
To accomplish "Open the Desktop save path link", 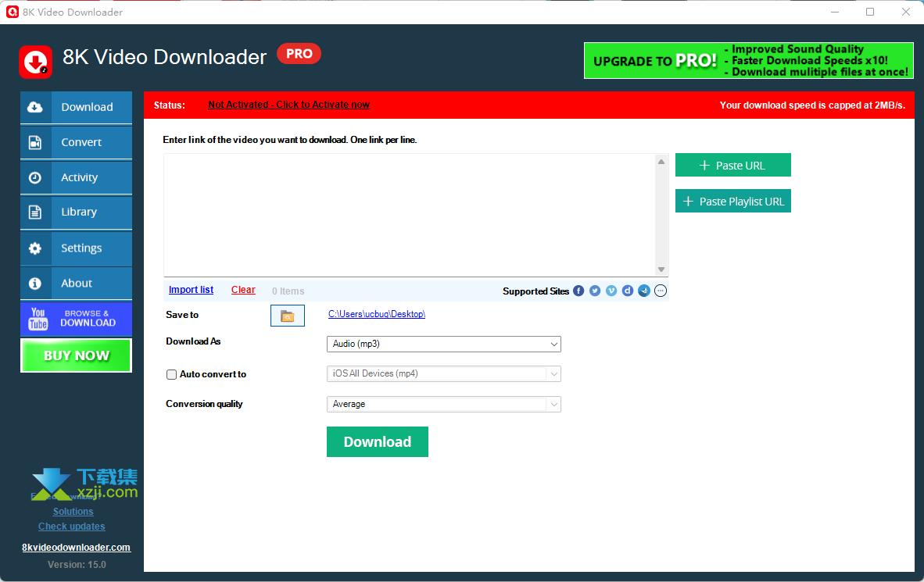I will [x=377, y=315].
